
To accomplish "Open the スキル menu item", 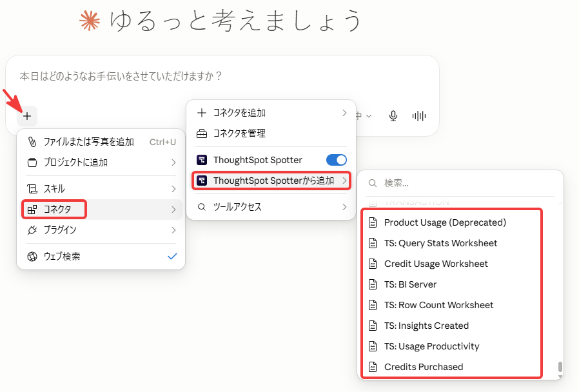I will [x=101, y=189].
